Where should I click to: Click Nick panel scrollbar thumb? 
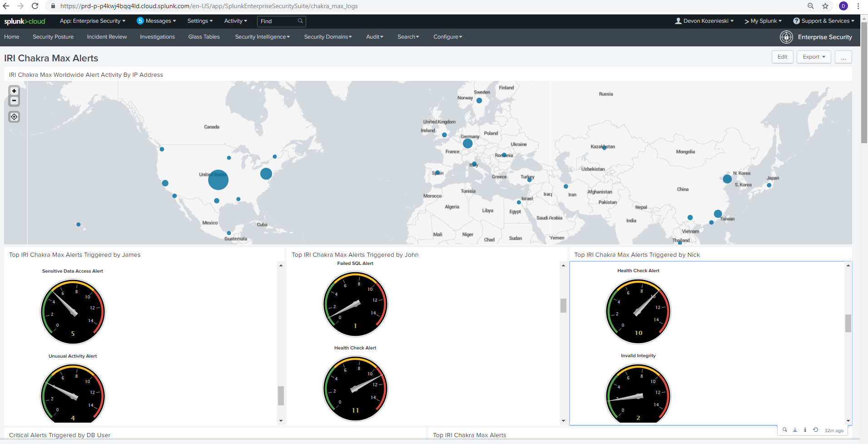pos(848,323)
